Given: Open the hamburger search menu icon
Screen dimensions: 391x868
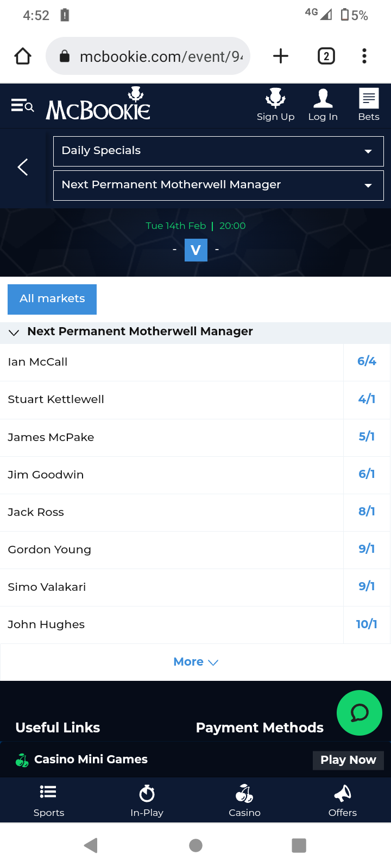Looking at the screenshot, I should point(23,105).
